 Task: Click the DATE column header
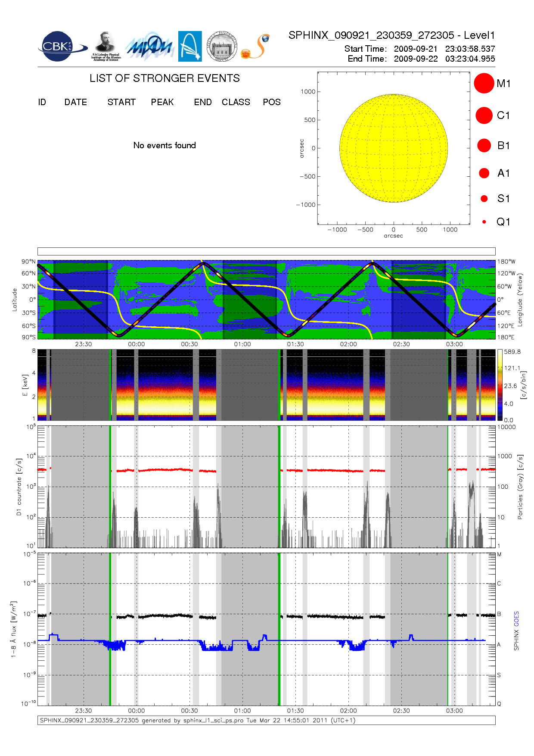75,102
